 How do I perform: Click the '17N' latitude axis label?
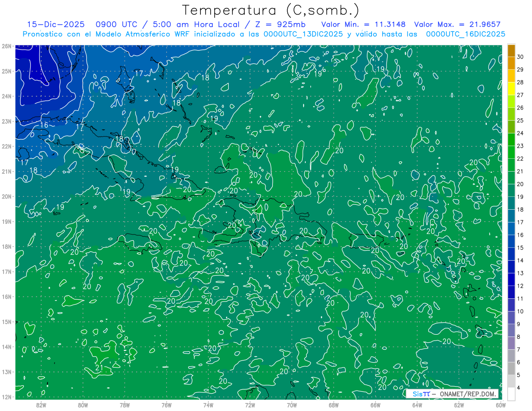6,272
